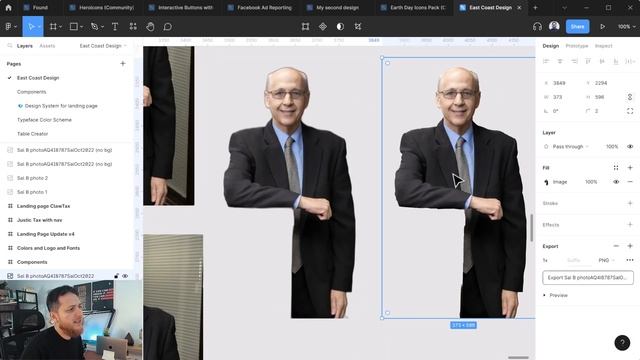This screenshot has height=360, width=640.
Task: Open Export more options ellipsis
Action: click(630, 260)
